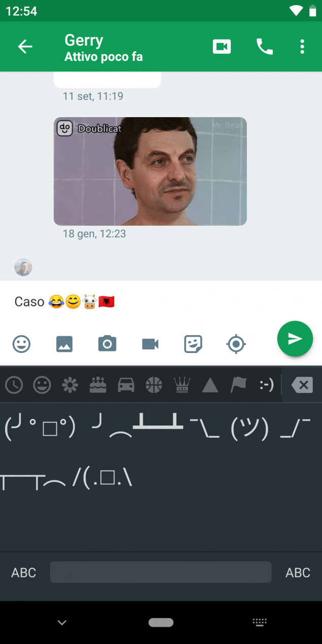Open the three-dot overflow menu
This screenshot has height=644, width=322.
(x=302, y=47)
